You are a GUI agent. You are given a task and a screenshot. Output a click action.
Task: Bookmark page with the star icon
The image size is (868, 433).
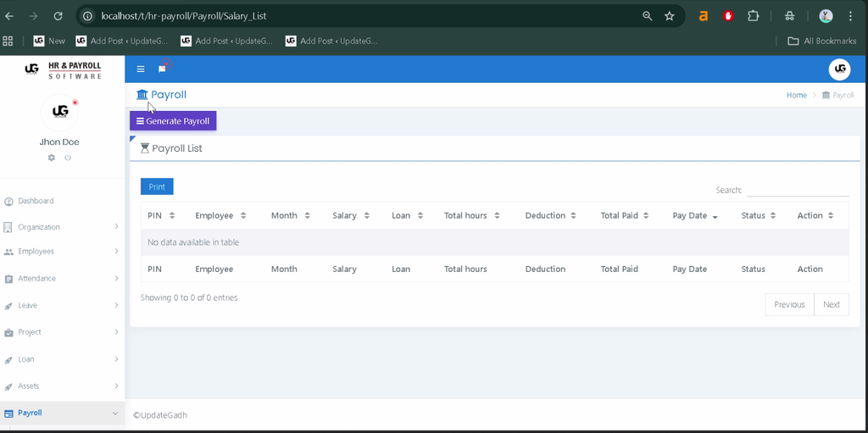(x=670, y=16)
